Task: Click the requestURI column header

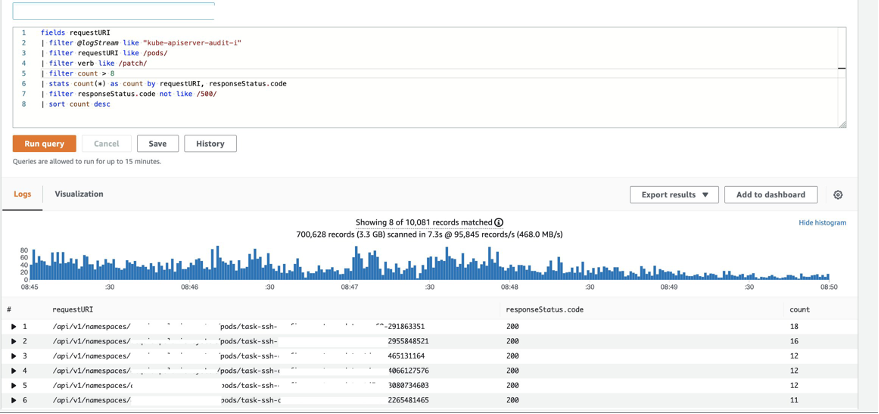Action: [x=73, y=309]
